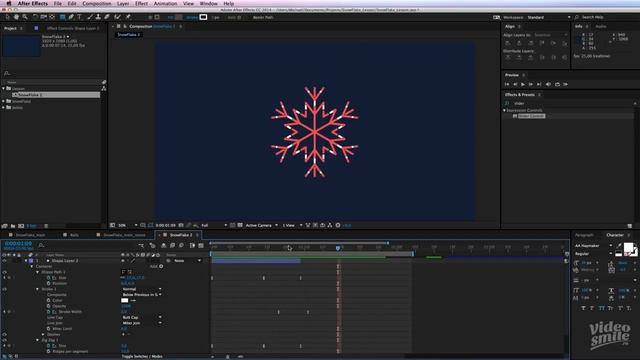The width and height of the screenshot is (640, 360).
Task: Select the Brush tool
Action: (89, 17)
